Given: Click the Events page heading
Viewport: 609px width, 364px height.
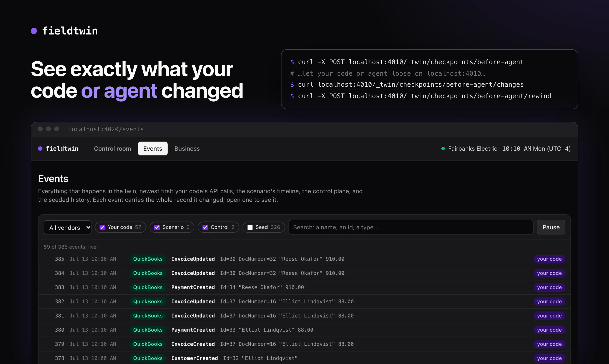Looking at the screenshot, I should [x=53, y=179].
